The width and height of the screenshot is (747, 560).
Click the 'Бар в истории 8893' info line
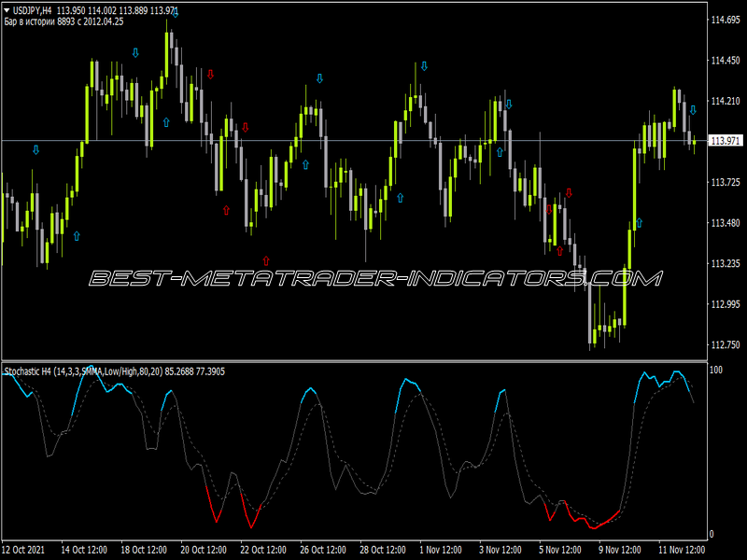(63, 21)
